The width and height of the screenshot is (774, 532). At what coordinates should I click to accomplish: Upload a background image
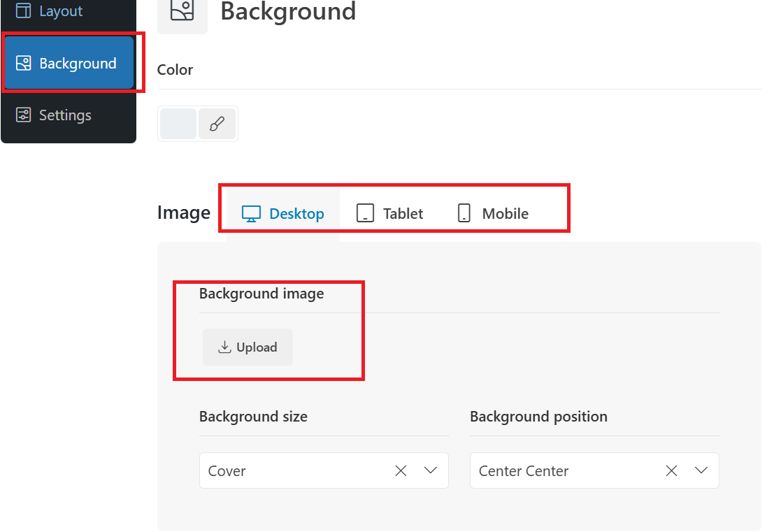pos(248,347)
